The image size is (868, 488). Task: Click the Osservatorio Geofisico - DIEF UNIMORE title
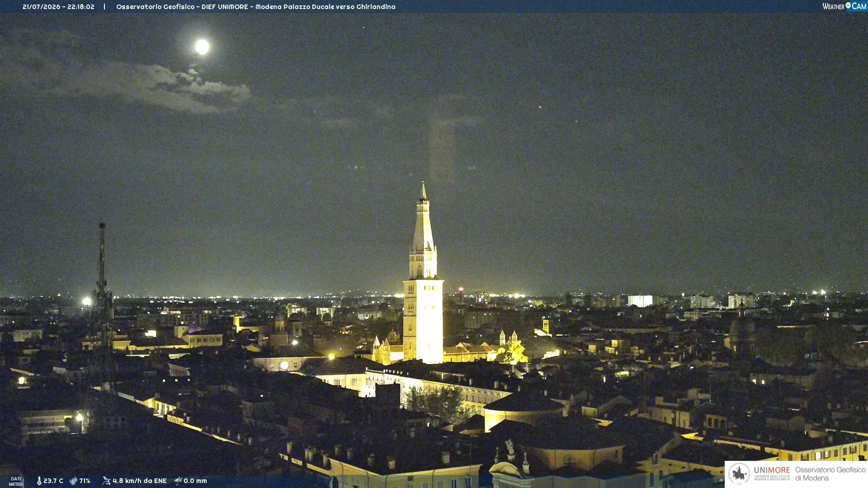point(256,7)
